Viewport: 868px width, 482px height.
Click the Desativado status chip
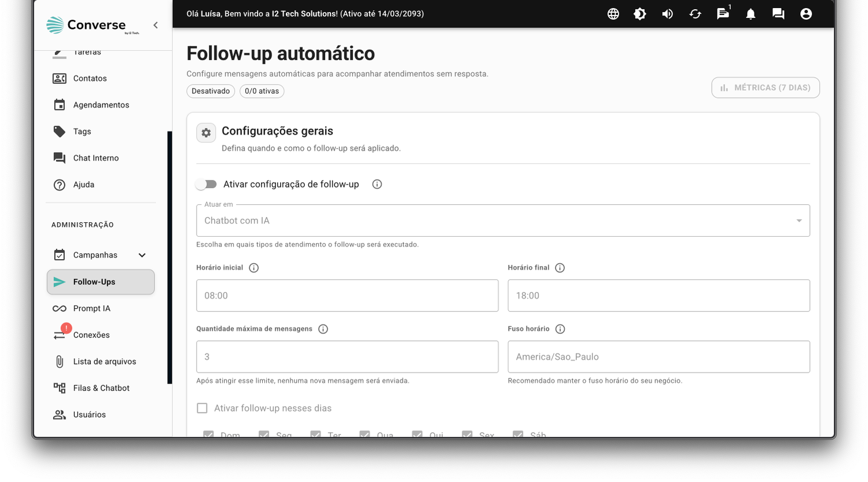point(211,91)
